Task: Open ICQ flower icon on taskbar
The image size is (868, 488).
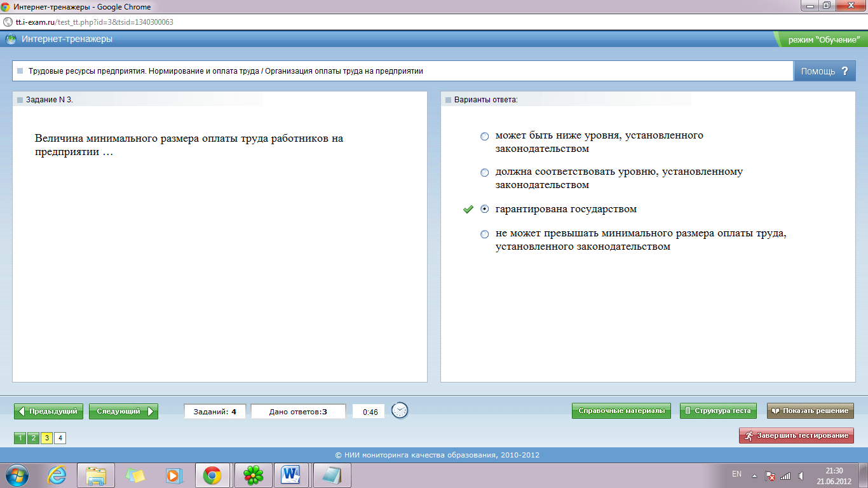Action: pyautogui.click(x=254, y=475)
